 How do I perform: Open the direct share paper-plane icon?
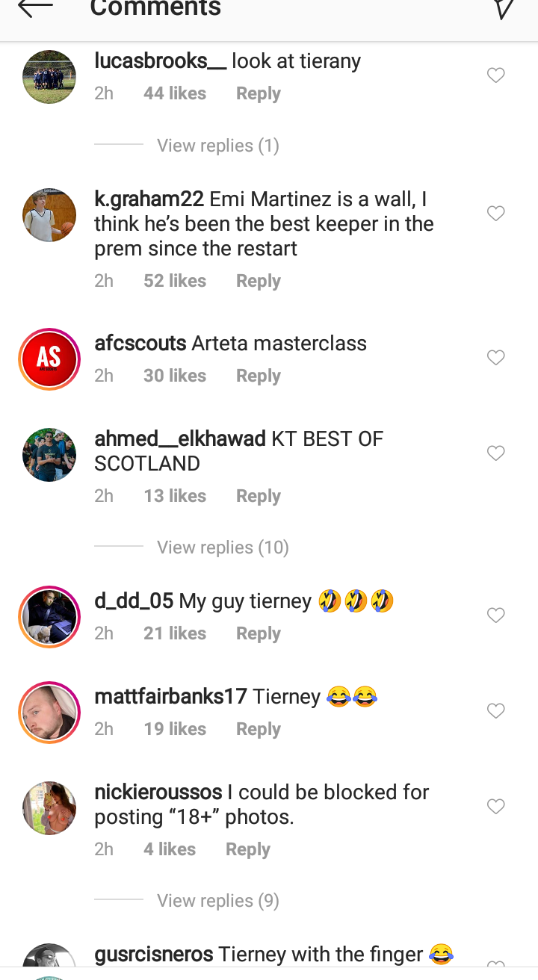[504, 8]
